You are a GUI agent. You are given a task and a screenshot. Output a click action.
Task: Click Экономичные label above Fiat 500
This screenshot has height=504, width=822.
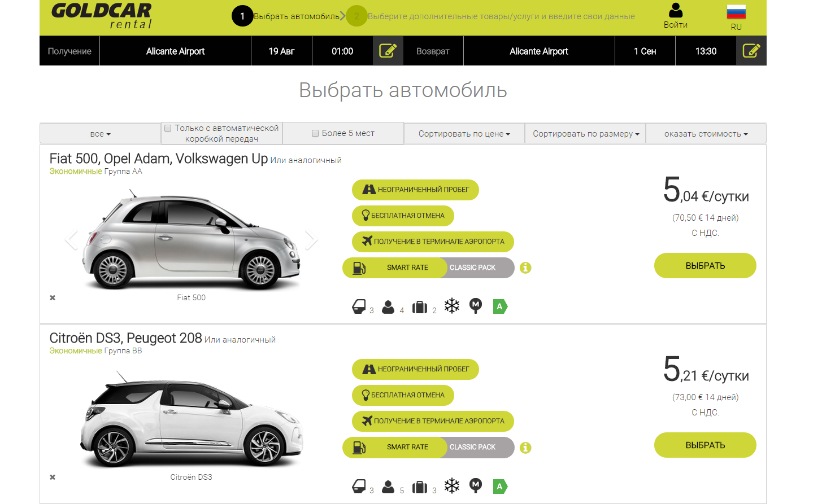[76, 171]
